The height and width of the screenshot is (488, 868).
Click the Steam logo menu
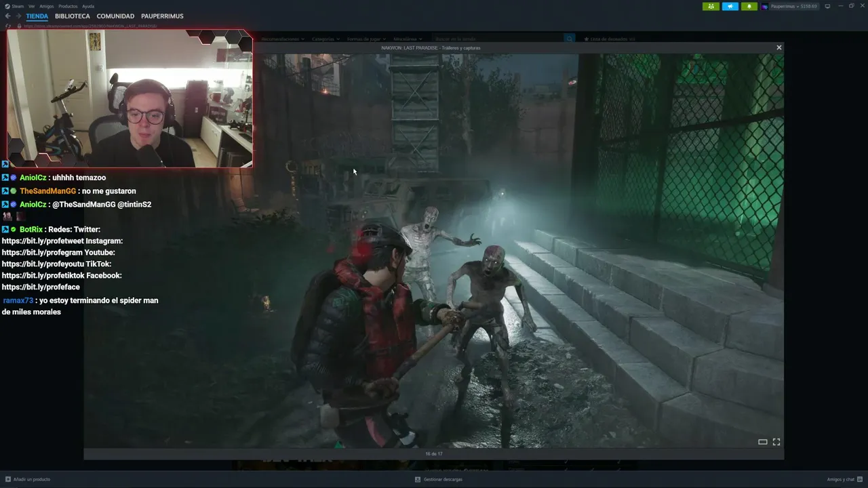[x=15, y=6]
